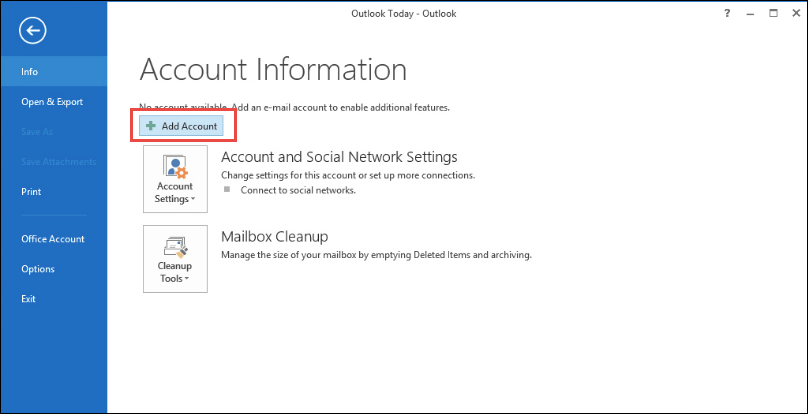
Task: Click the greyed-out Save Attachments item
Action: click(58, 161)
